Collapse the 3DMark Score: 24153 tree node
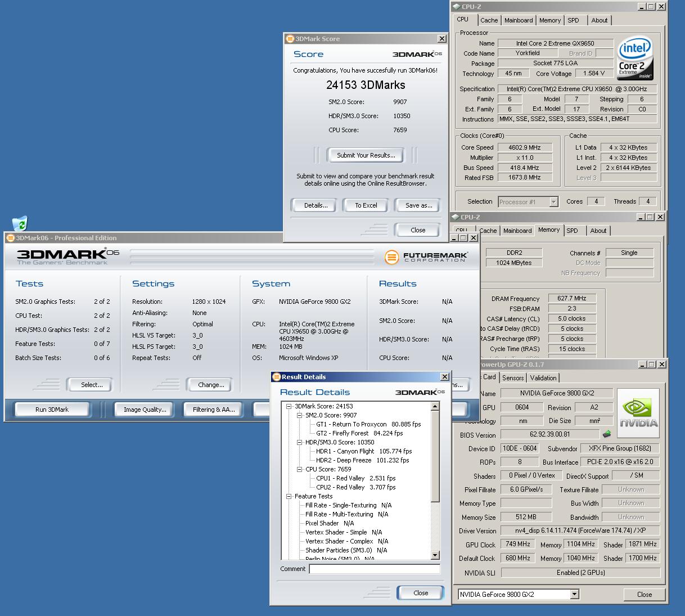 (x=289, y=406)
